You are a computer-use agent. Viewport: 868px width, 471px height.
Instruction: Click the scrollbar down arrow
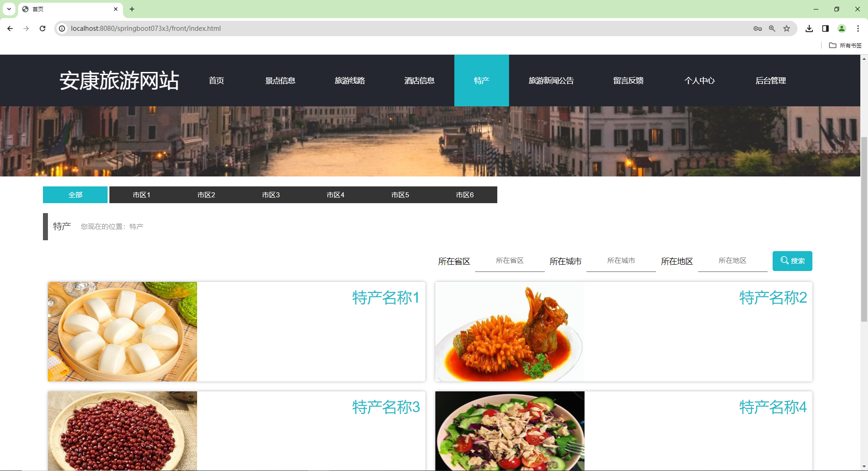864,466
